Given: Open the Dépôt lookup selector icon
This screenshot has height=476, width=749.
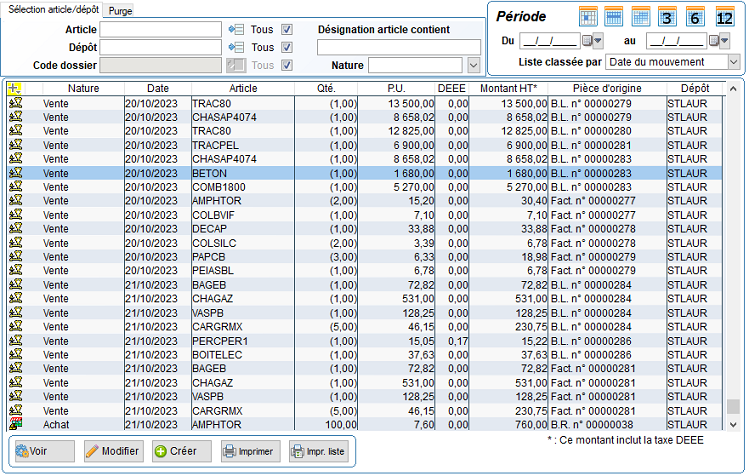Looking at the screenshot, I should click(x=236, y=47).
